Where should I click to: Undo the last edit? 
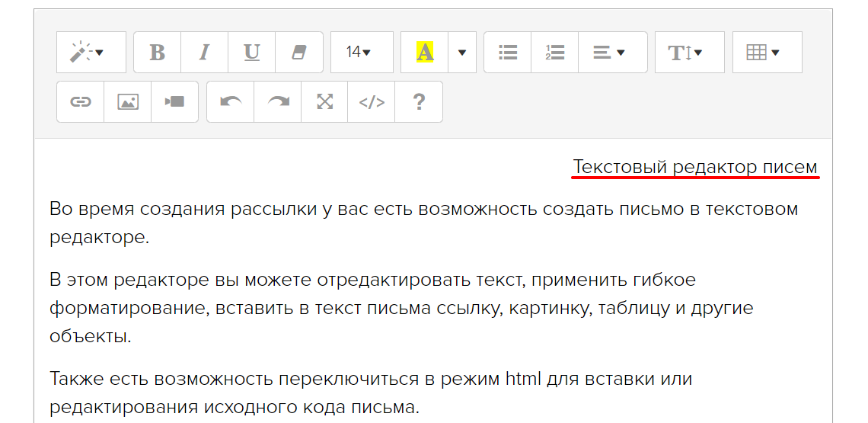(x=231, y=102)
